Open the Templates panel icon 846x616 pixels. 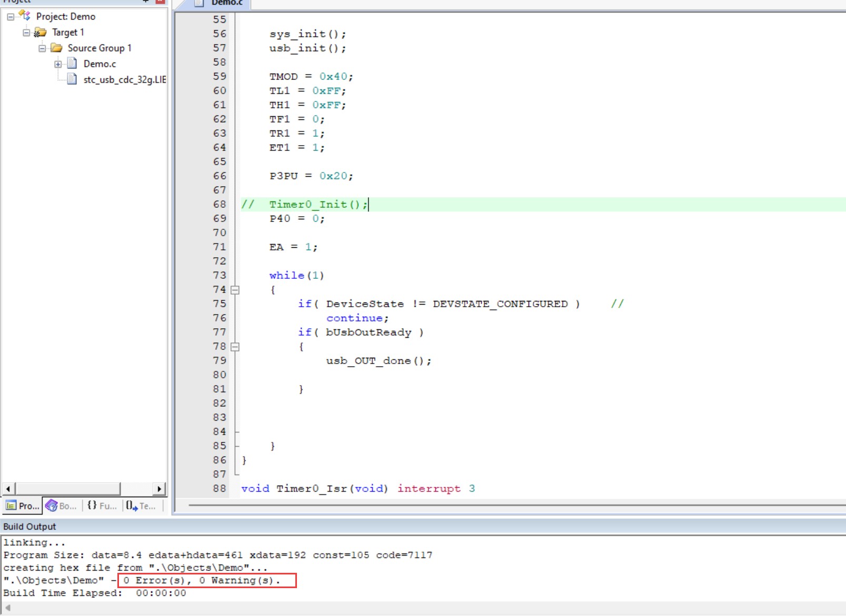tap(132, 506)
